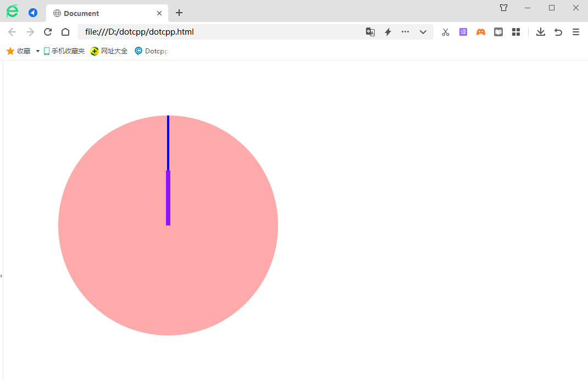
Task: Expand the address bar dropdown chevron
Action: pos(423,32)
